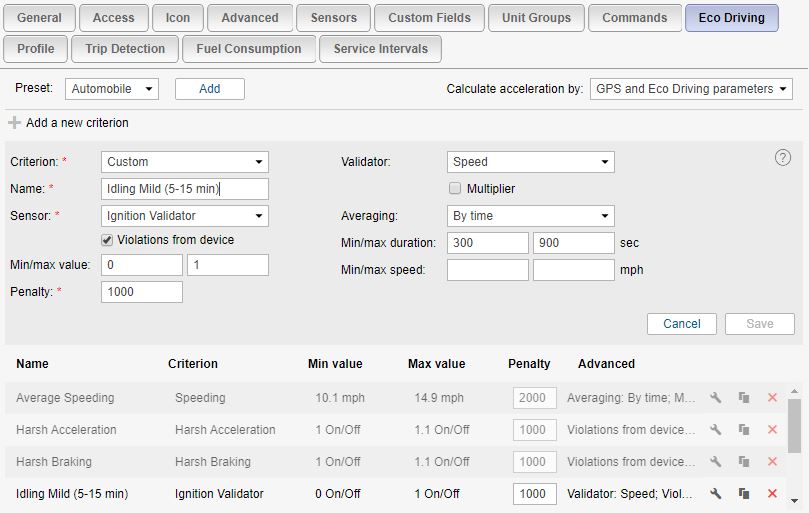Copy the Average Speeding criterion
Image resolution: width=809 pixels, height=513 pixels.
pos(744,398)
